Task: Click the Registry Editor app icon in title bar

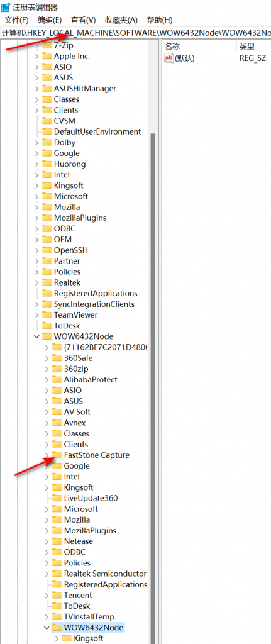Action: coord(6,7)
